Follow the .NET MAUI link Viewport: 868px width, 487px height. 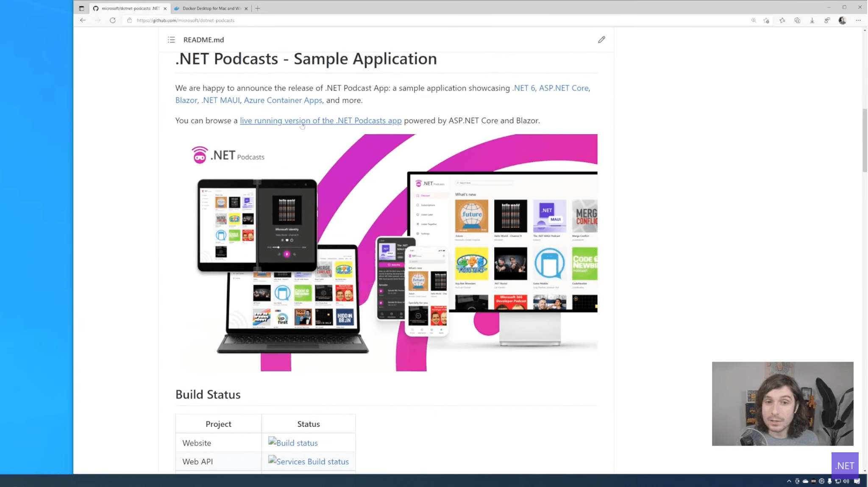click(220, 100)
